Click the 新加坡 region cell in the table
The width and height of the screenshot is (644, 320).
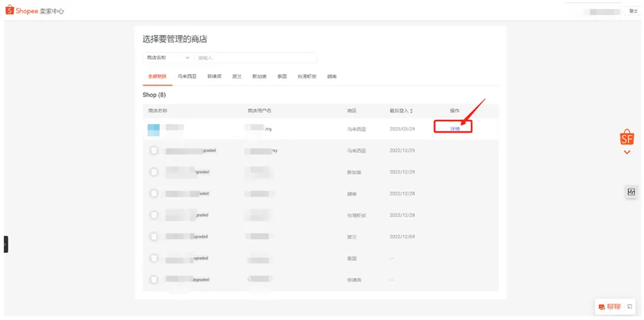click(354, 172)
